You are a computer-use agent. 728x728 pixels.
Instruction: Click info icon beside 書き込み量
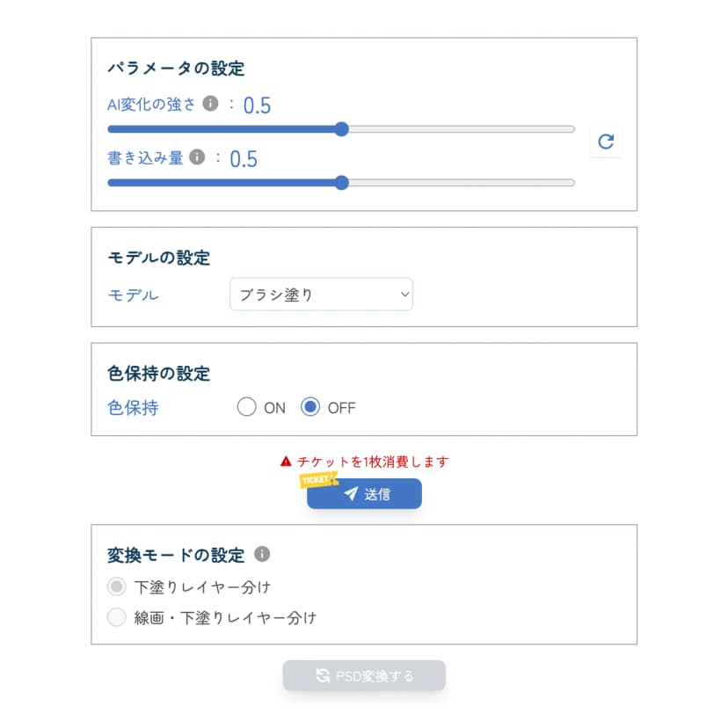pos(197,157)
